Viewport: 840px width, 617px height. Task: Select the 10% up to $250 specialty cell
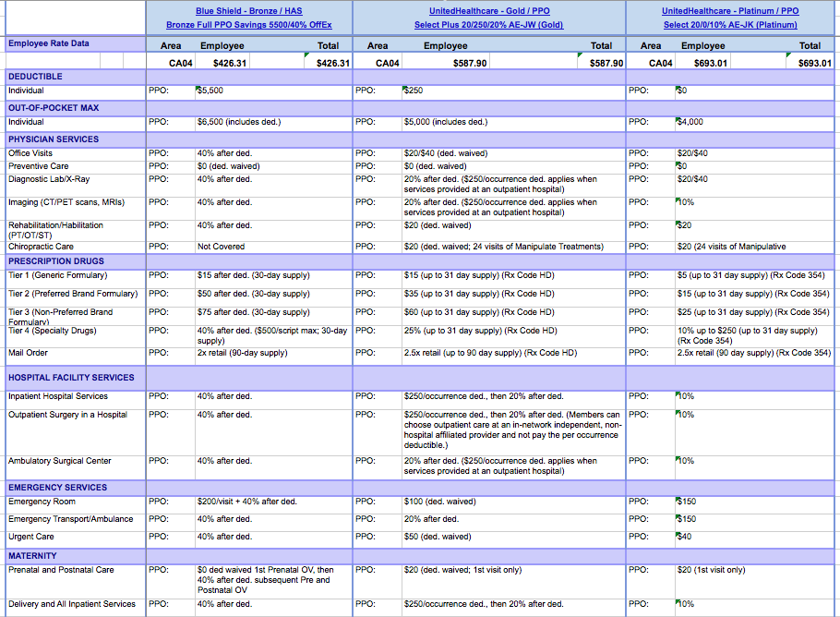(x=754, y=336)
